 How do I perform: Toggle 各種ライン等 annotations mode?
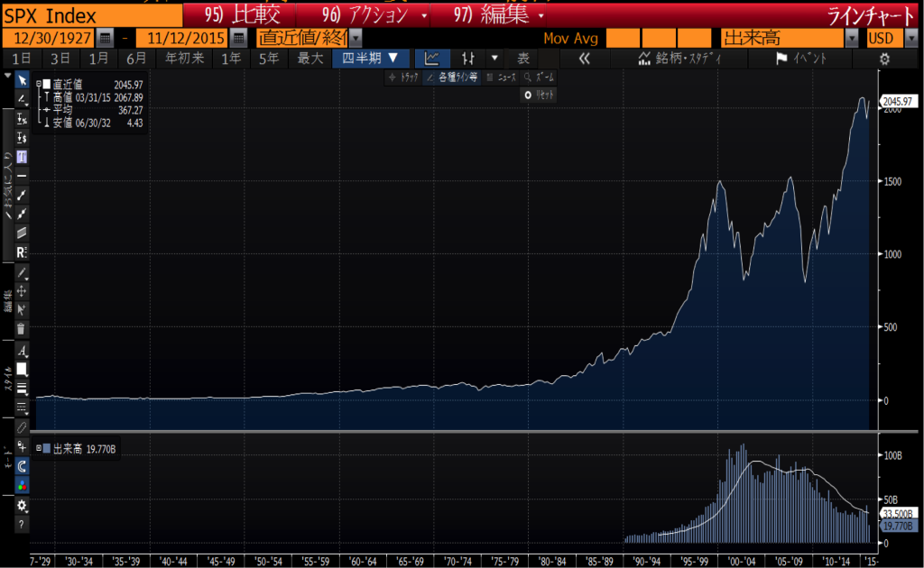click(452, 78)
